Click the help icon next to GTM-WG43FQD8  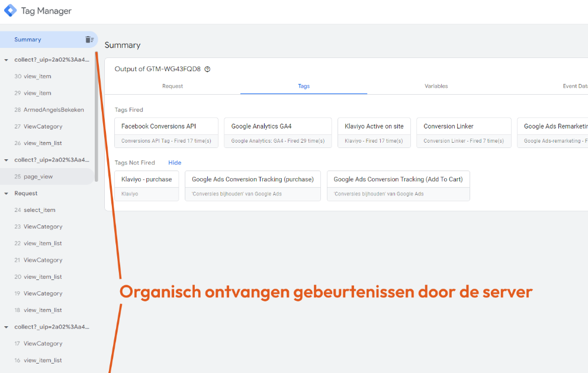point(207,69)
